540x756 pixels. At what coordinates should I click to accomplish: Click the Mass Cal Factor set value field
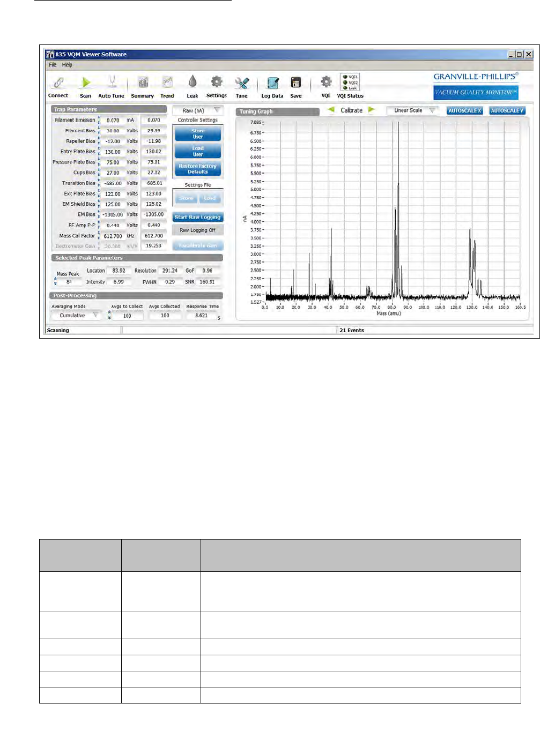(x=113, y=236)
